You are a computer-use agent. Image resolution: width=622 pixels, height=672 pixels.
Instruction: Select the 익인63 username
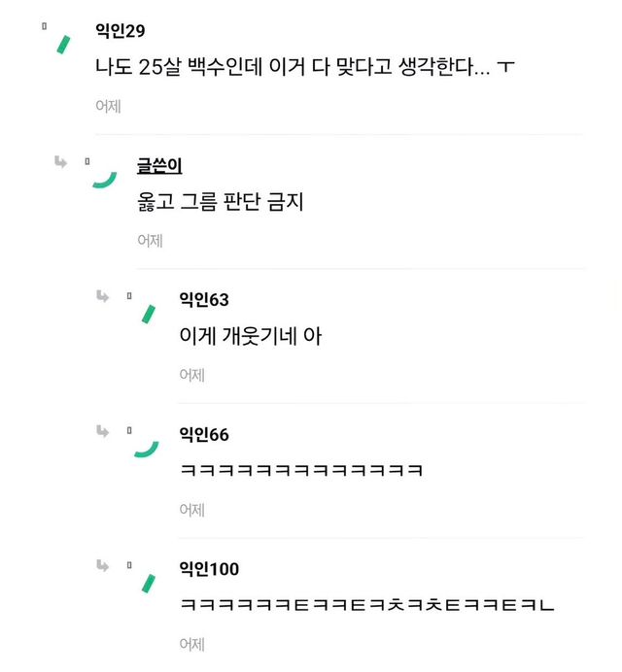click(204, 299)
